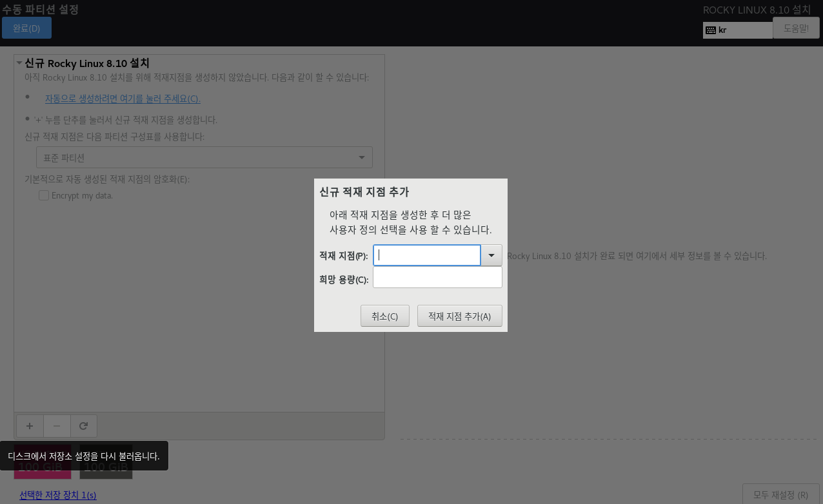823x504 pixels.
Task: Click the plus icon to add mount point
Action: (x=30, y=426)
